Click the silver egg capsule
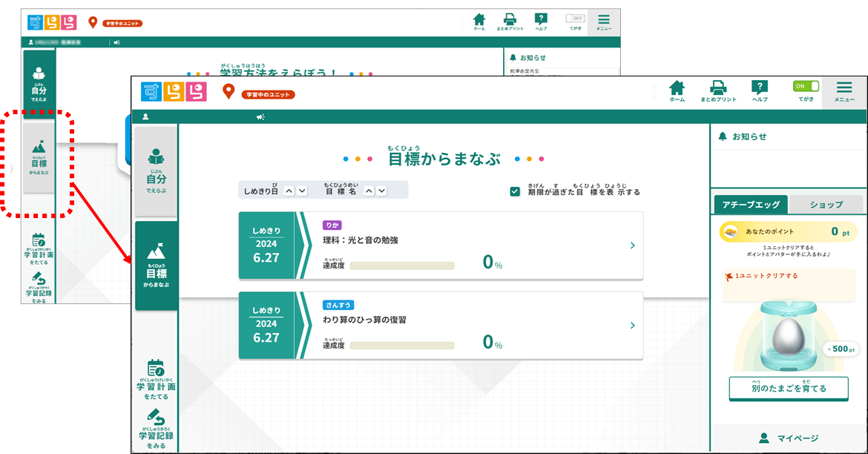868x454 pixels. point(789,337)
